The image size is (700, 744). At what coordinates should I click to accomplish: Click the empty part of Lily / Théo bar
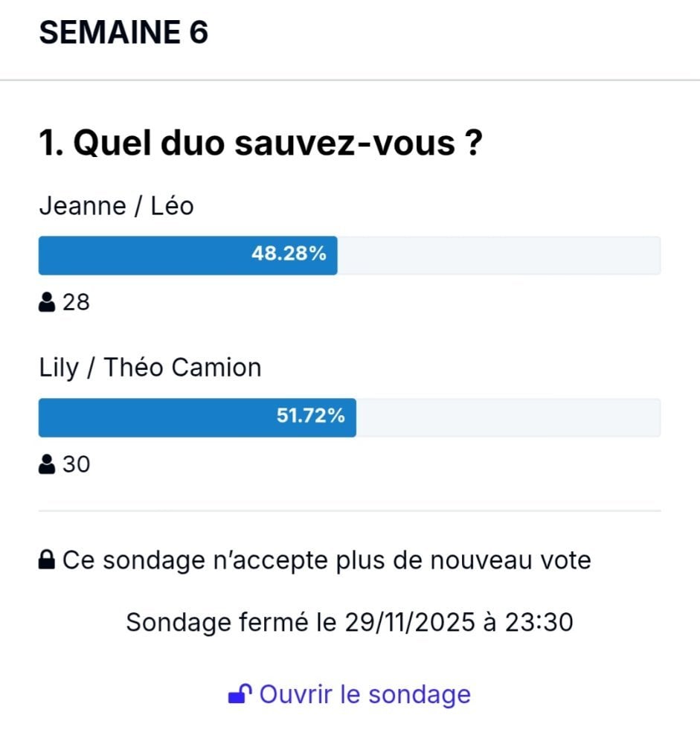[x=509, y=417]
